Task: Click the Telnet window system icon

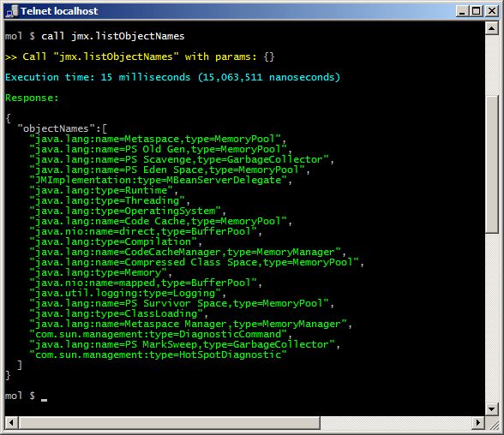Action: click(x=12, y=11)
